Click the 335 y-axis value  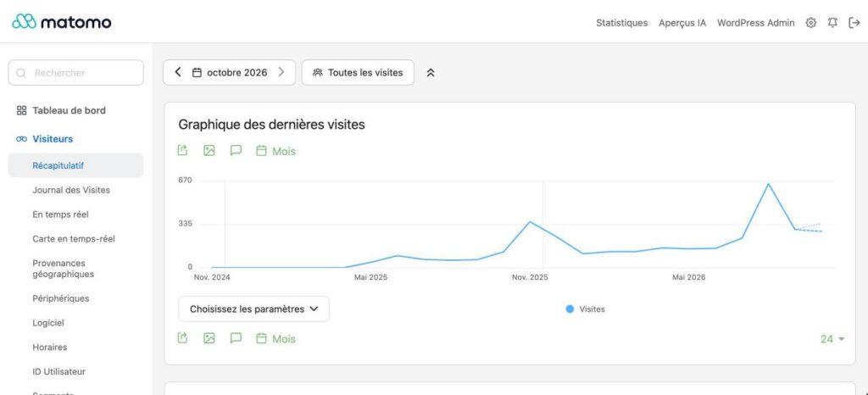(x=185, y=224)
